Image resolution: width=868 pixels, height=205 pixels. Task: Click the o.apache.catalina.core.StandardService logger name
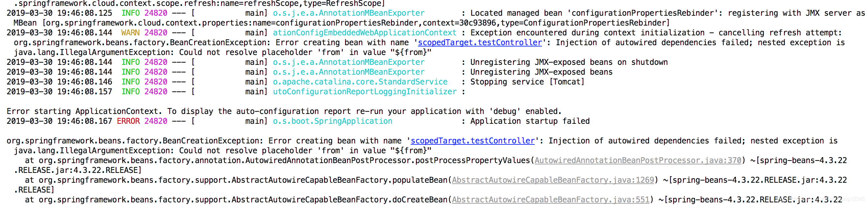pos(360,82)
